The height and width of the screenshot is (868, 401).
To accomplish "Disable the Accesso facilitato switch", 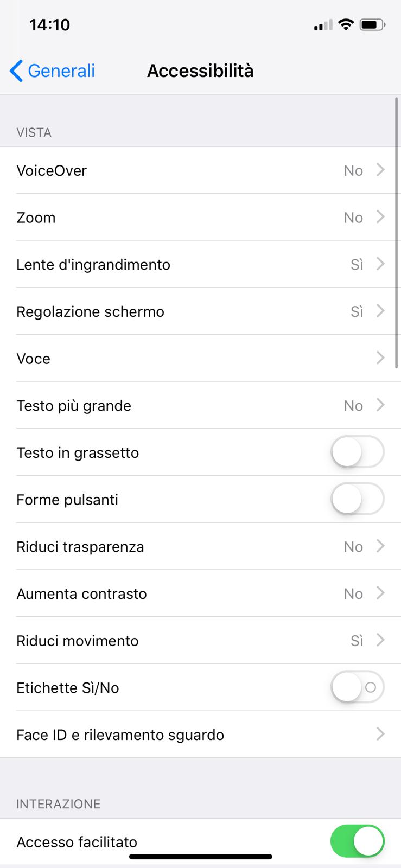I will tap(357, 841).
